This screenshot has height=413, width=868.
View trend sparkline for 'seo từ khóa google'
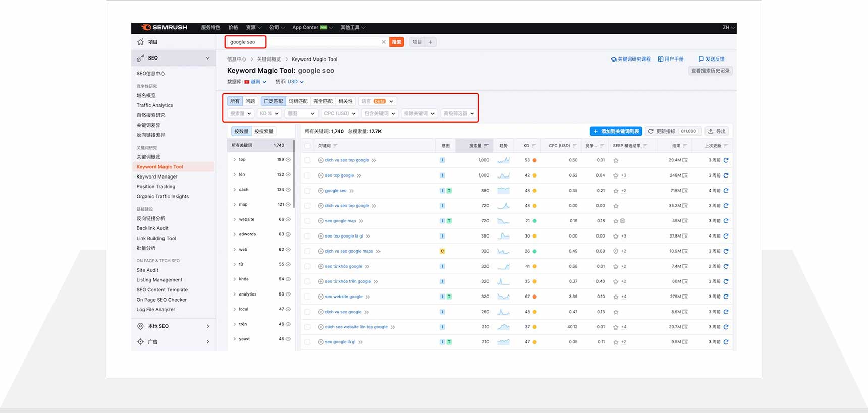pyautogui.click(x=503, y=266)
